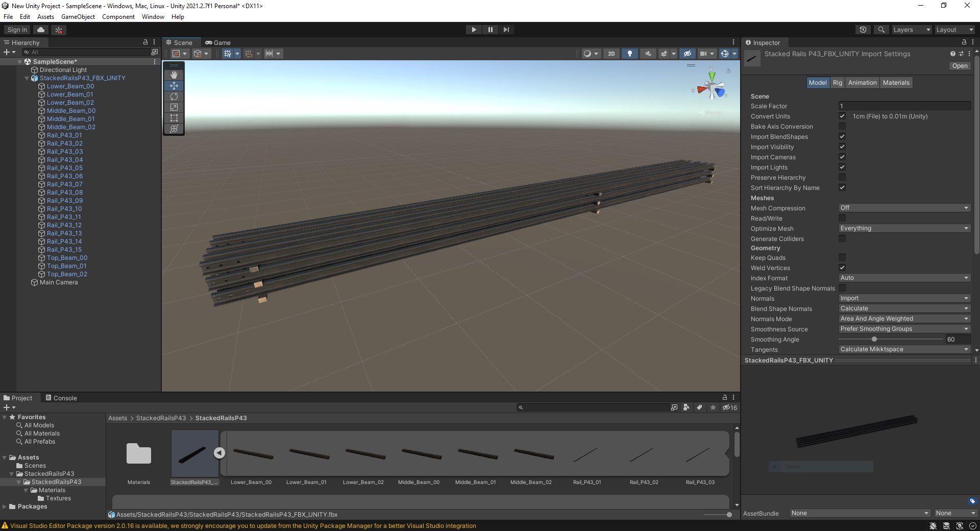Click the global search magnifier icon
The height and width of the screenshot is (531, 980).
881,30
